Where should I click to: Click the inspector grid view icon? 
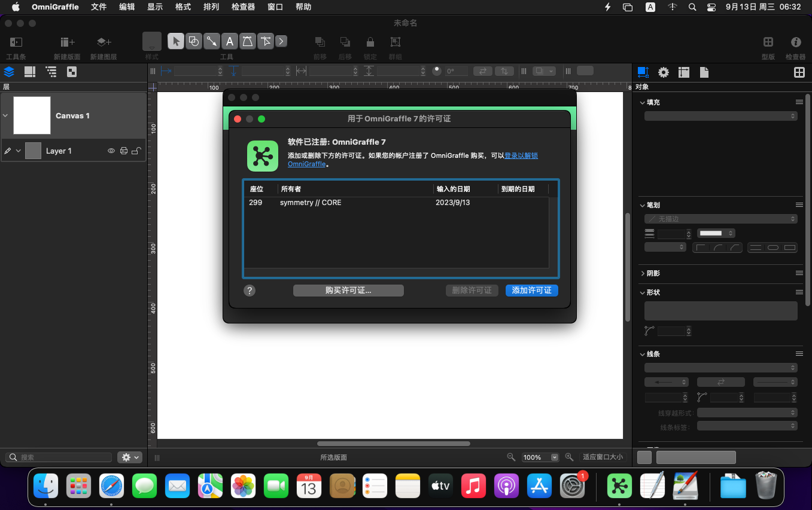click(x=799, y=72)
